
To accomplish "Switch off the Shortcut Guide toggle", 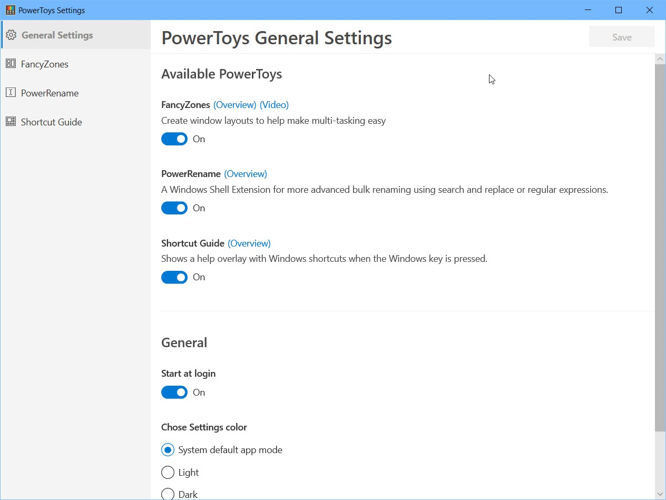I will (174, 277).
